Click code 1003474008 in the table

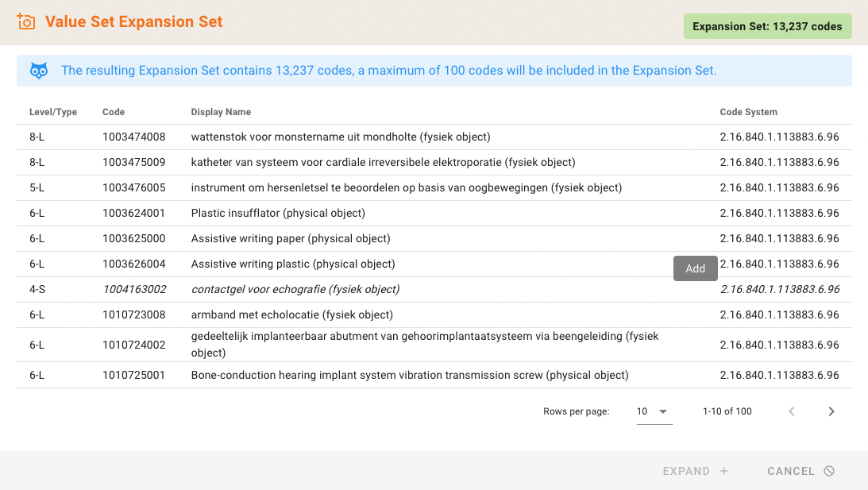click(x=133, y=137)
